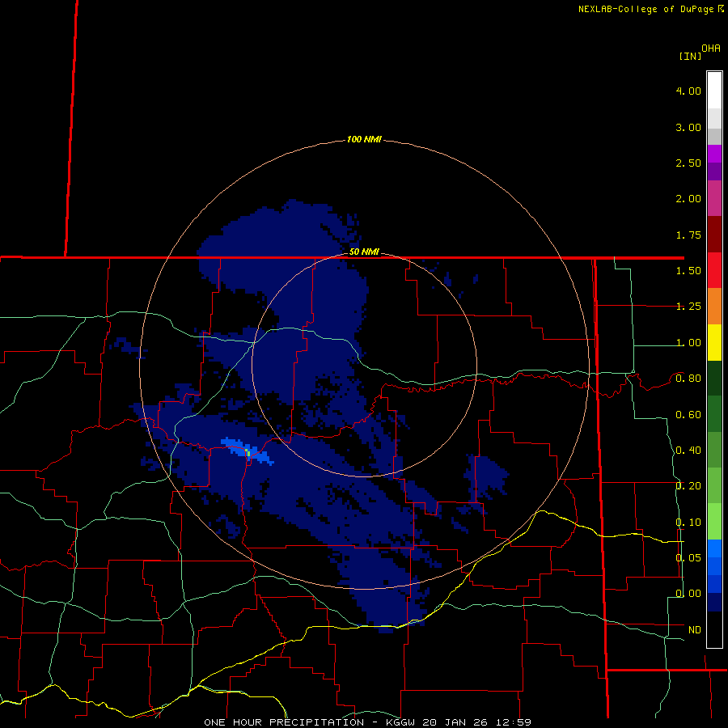Click the 1.00 legend value
The image size is (728, 728).
tap(688, 343)
